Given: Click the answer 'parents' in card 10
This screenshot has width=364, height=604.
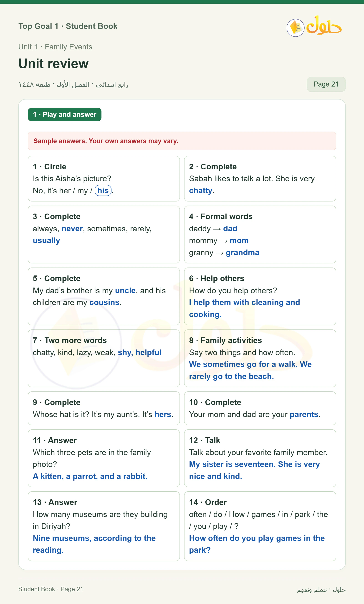Looking at the screenshot, I should (x=304, y=415).
